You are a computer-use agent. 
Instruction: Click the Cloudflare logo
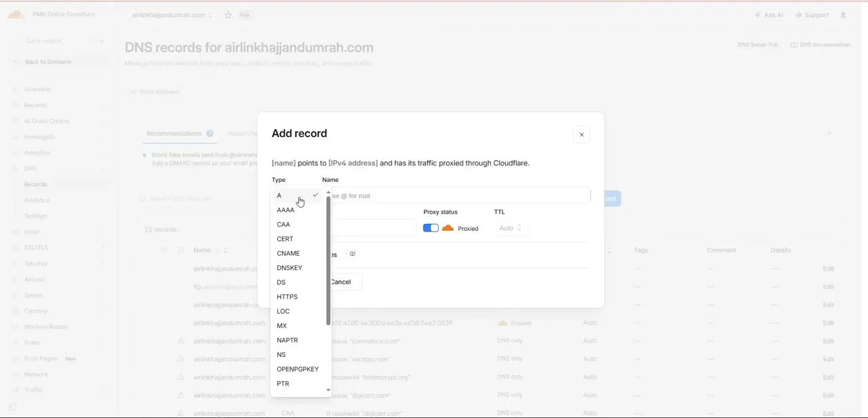click(16, 14)
